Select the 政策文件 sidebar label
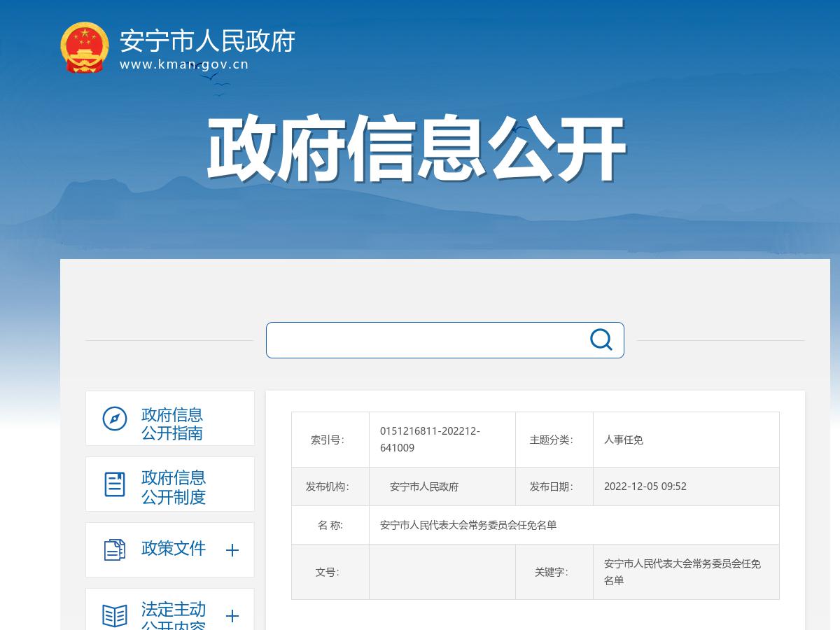 click(x=174, y=549)
